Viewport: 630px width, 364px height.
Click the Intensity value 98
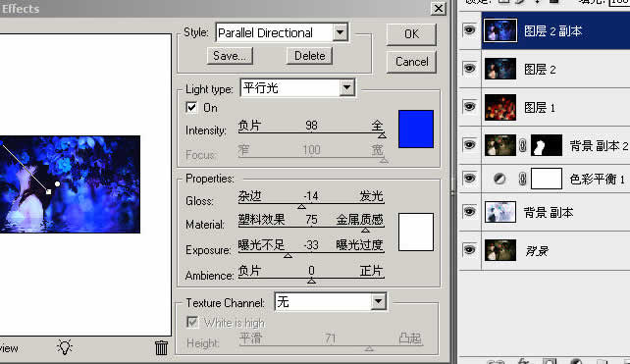pos(311,125)
